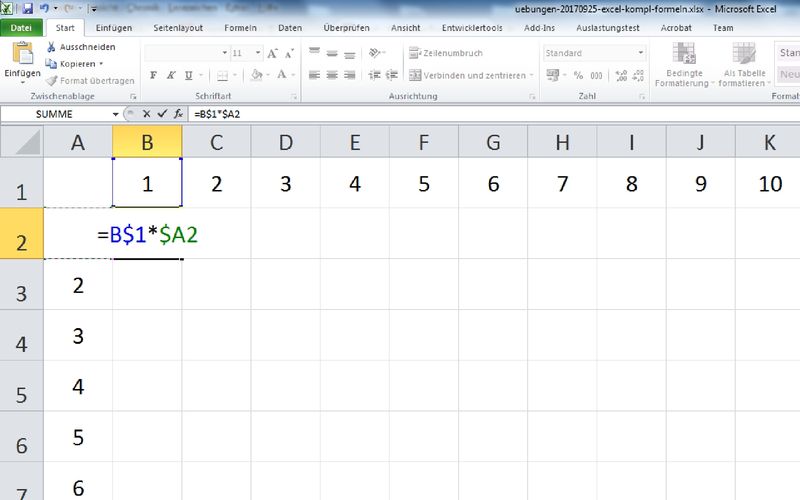The height and width of the screenshot is (500, 800).
Task: Align text to vertical middle
Action: (x=332, y=53)
